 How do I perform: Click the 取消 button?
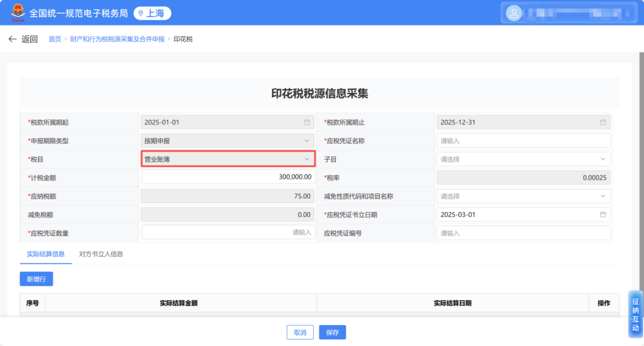[300, 332]
